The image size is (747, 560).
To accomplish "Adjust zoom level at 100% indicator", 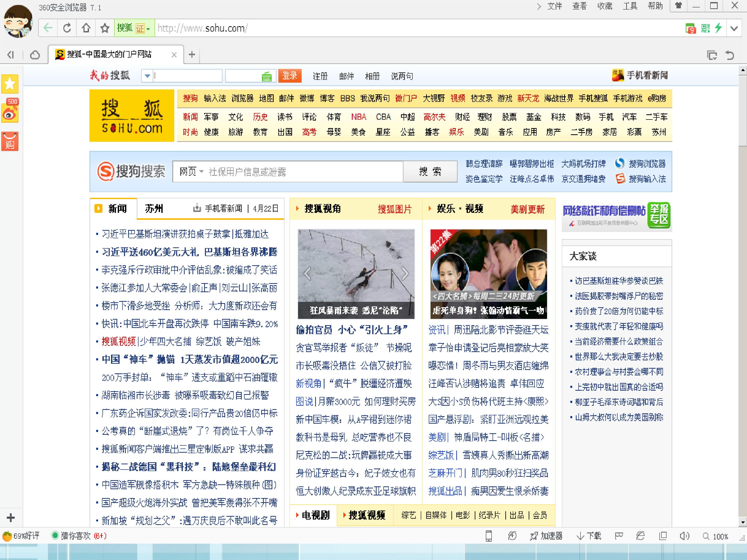I will 716,536.
